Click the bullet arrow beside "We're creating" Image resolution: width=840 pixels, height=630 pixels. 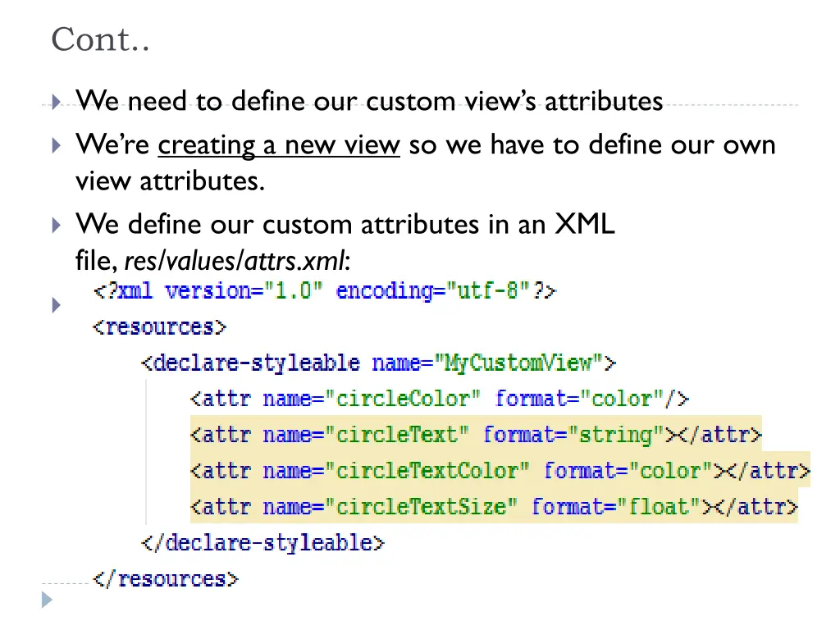click(56, 145)
